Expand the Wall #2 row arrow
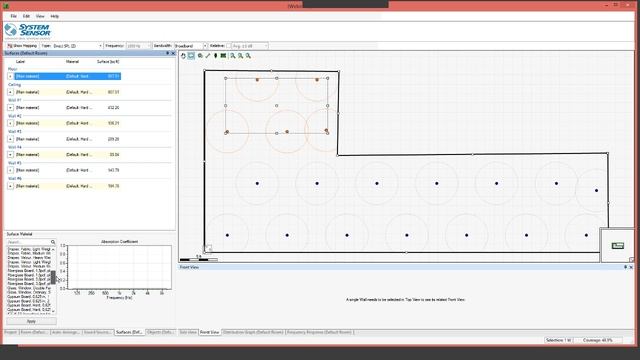 11,123
